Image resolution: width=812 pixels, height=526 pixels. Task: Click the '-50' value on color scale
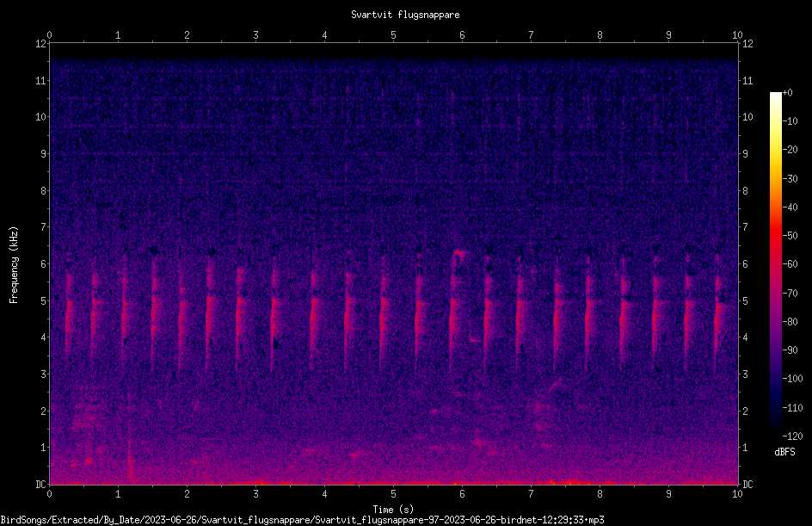790,235
